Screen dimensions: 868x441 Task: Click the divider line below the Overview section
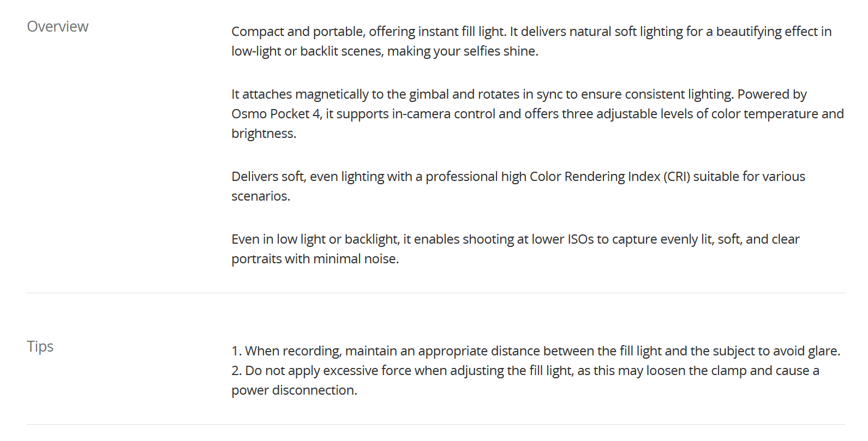pos(435,293)
